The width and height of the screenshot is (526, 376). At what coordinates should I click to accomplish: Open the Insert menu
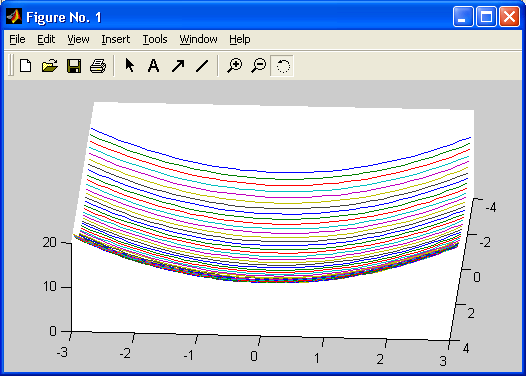(x=116, y=40)
